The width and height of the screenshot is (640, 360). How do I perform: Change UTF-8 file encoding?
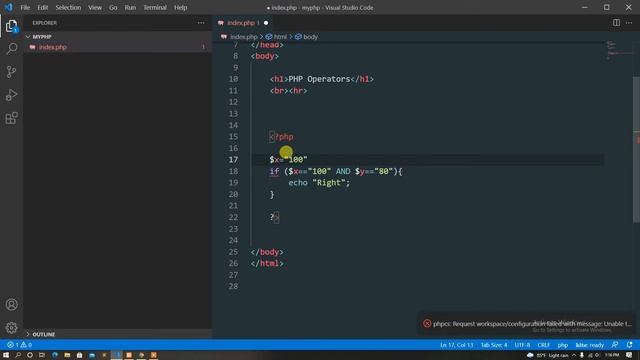point(522,345)
